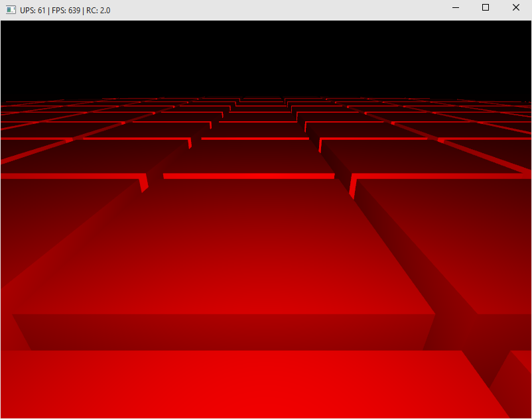Click the "UPS: 61 | FPS: 639 | RC: 2.0" title text
Viewport: 532px width, 419px height.
65,11
